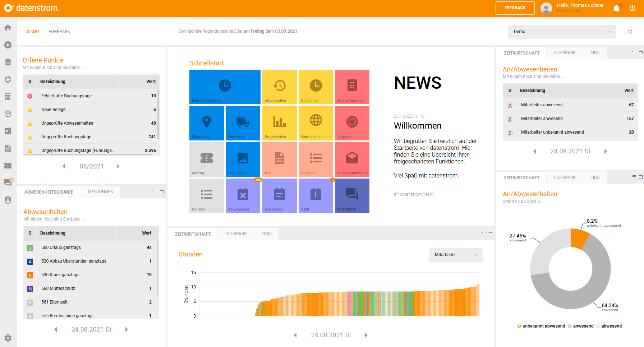Open the Einsatzplan tile

point(279,195)
